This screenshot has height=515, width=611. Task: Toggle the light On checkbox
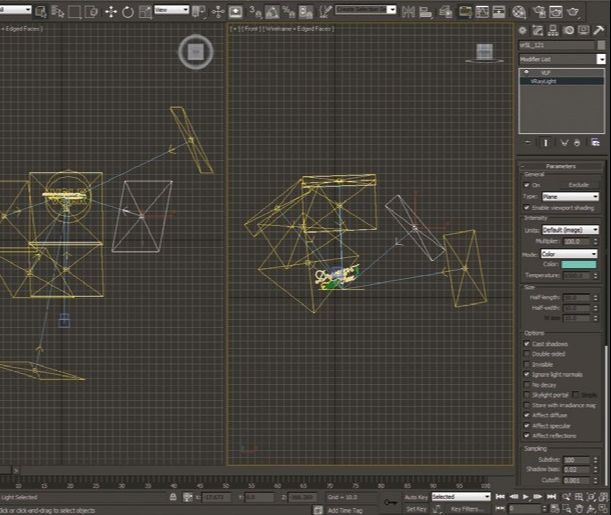point(527,185)
